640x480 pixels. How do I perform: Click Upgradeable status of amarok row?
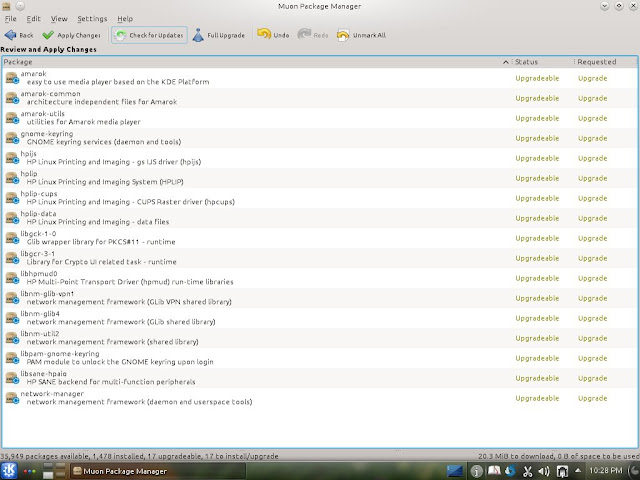(537, 78)
